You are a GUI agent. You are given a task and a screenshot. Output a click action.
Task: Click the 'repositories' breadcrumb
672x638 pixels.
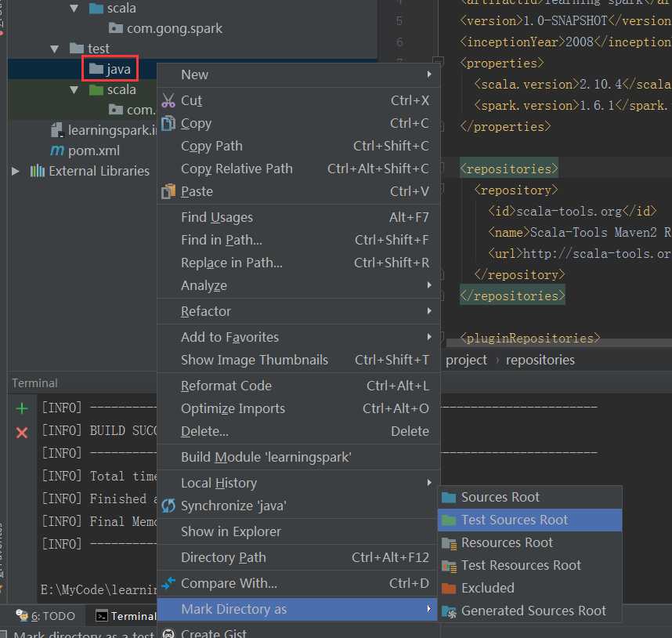tap(540, 361)
